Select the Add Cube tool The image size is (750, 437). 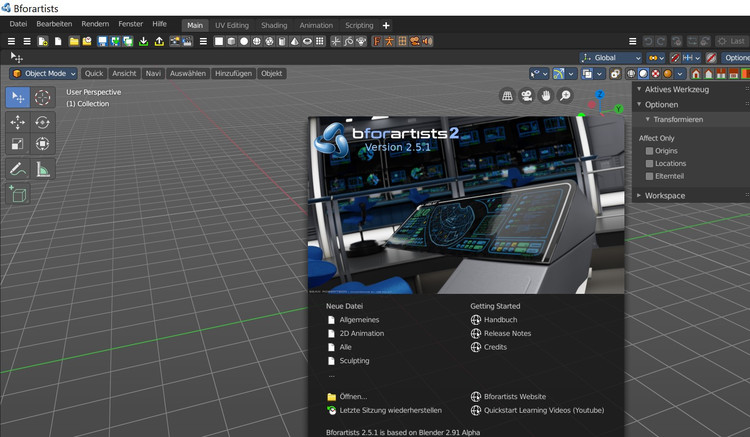(x=18, y=195)
